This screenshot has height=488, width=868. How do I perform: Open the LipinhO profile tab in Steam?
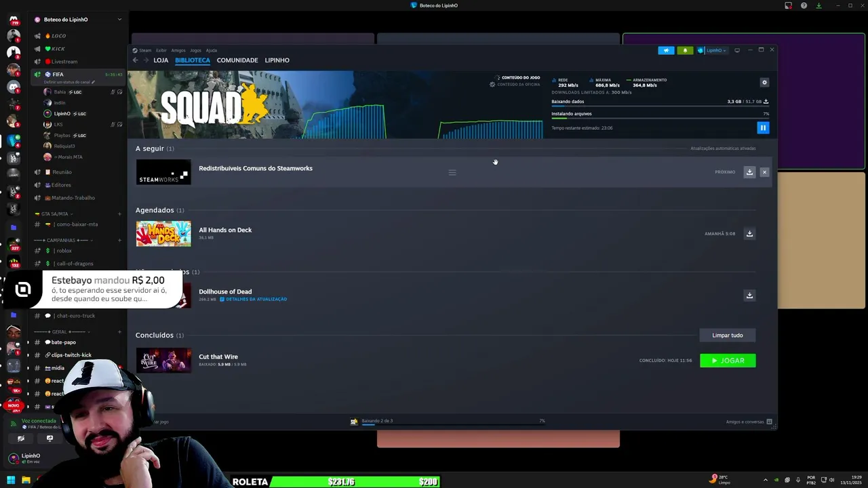[277, 60]
